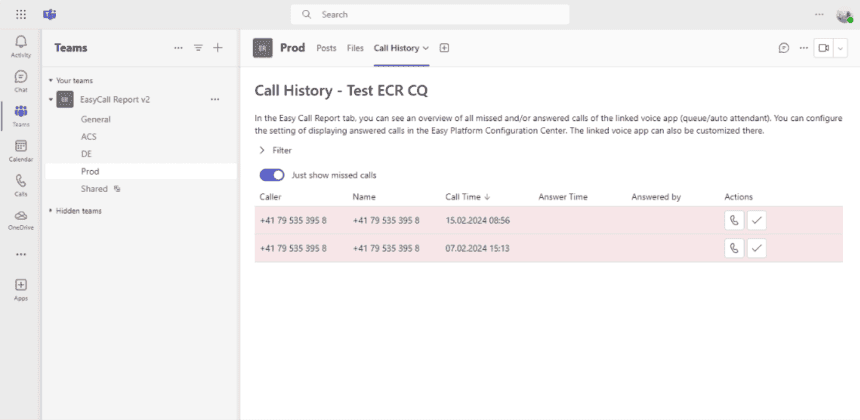This screenshot has height=420, width=860.
Task: Open the profile avatar menu
Action: tap(844, 15)
